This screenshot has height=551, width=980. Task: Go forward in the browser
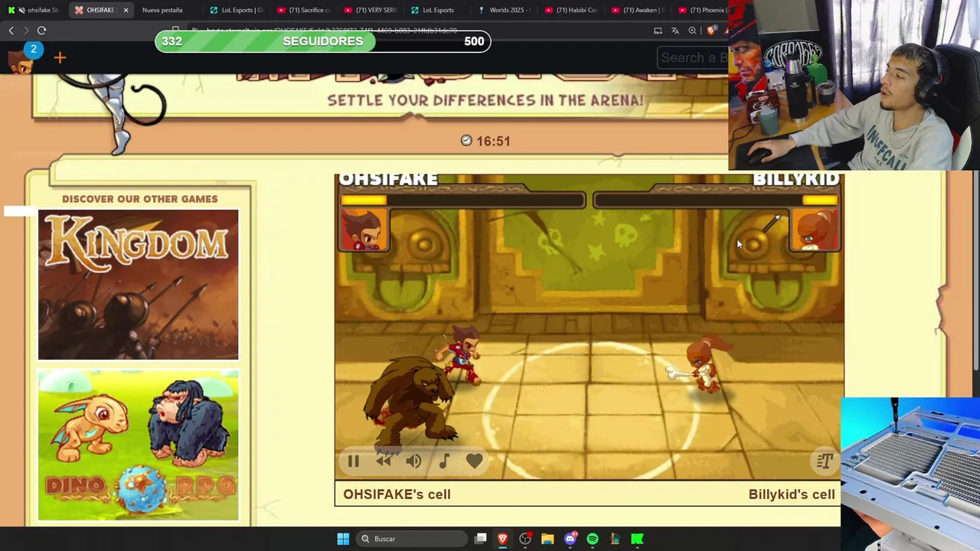click(x=26, y=31)
